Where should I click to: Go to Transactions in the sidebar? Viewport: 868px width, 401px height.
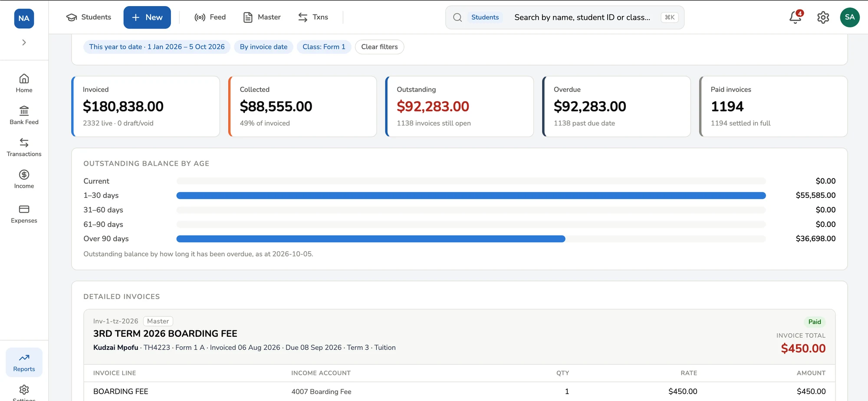(x=24, y=148)
